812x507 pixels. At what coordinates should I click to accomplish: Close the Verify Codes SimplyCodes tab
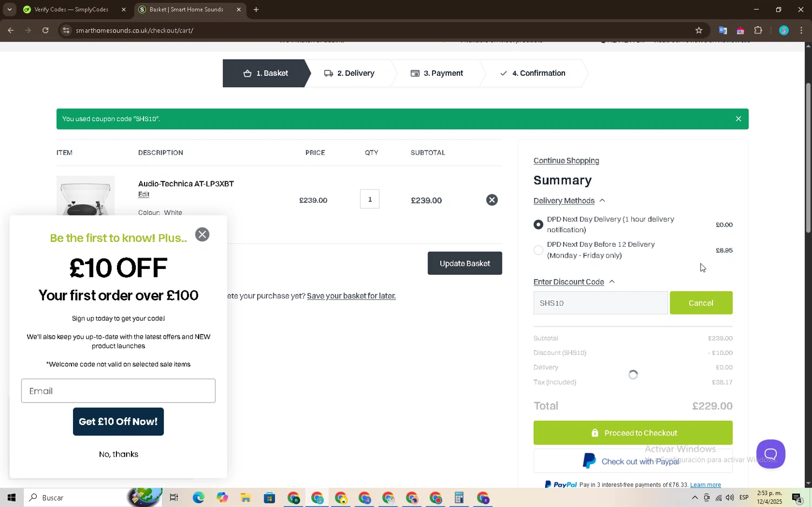click(123, 9)
